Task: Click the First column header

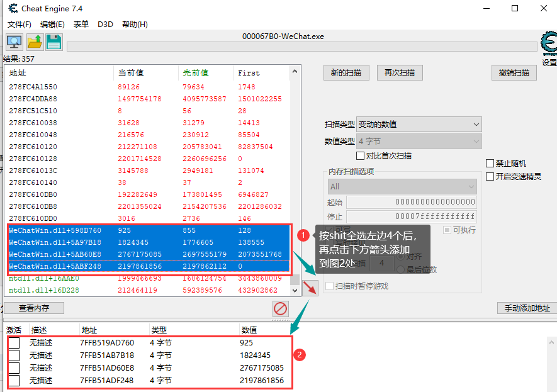Action: tap(262, 73)
